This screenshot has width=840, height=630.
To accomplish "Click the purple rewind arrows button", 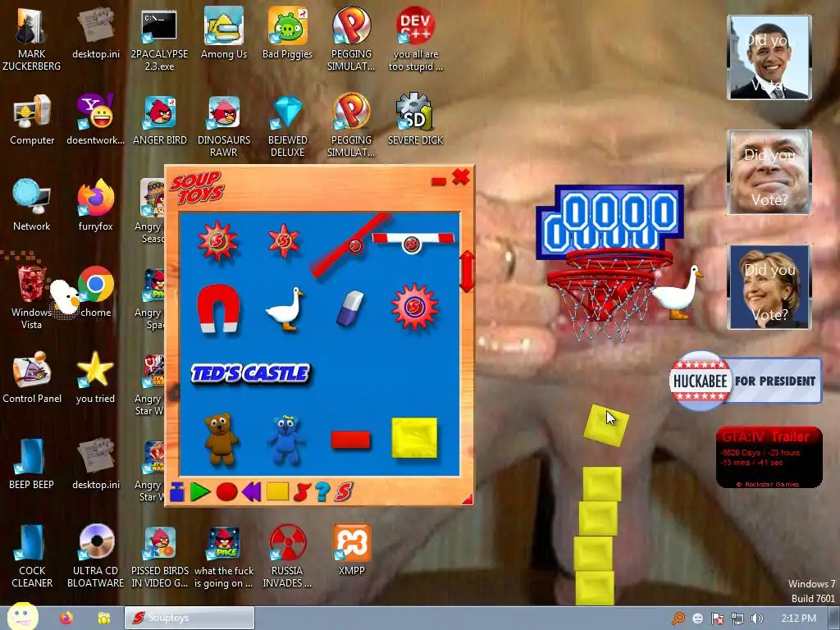I will (x=251, y=492).
